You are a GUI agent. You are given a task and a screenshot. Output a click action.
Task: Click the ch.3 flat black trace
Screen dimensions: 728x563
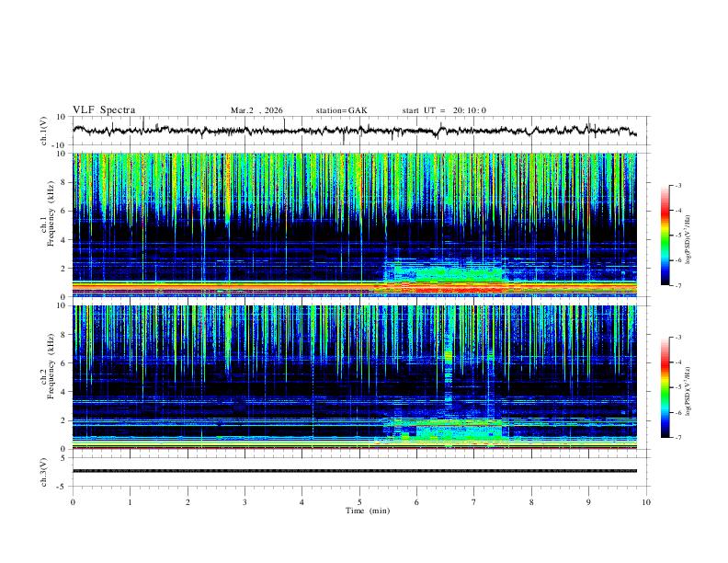pos(355,471)
